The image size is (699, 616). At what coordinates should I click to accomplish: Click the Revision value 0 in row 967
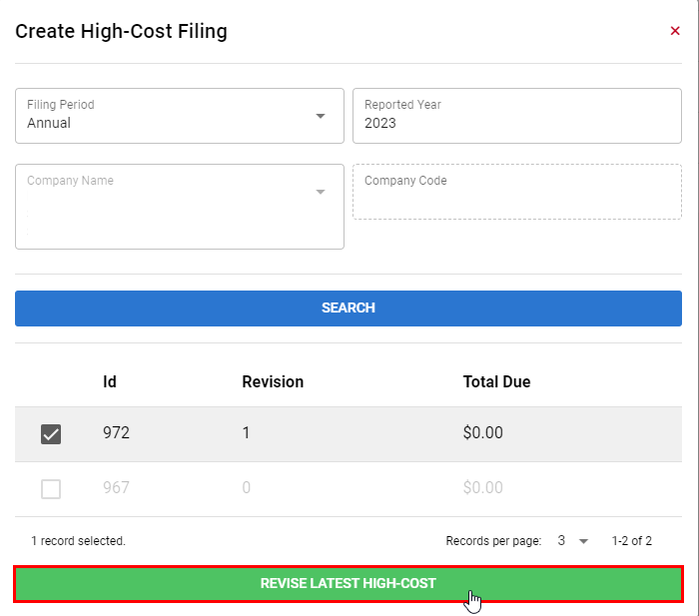(x=246, y=487)
